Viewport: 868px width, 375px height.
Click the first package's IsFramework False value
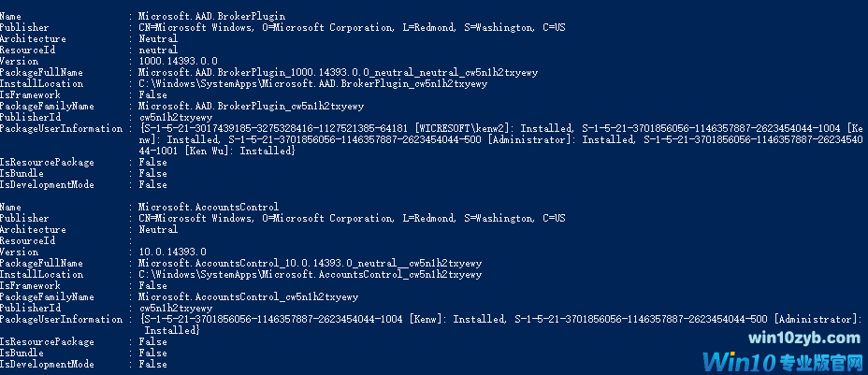(152, 95)
